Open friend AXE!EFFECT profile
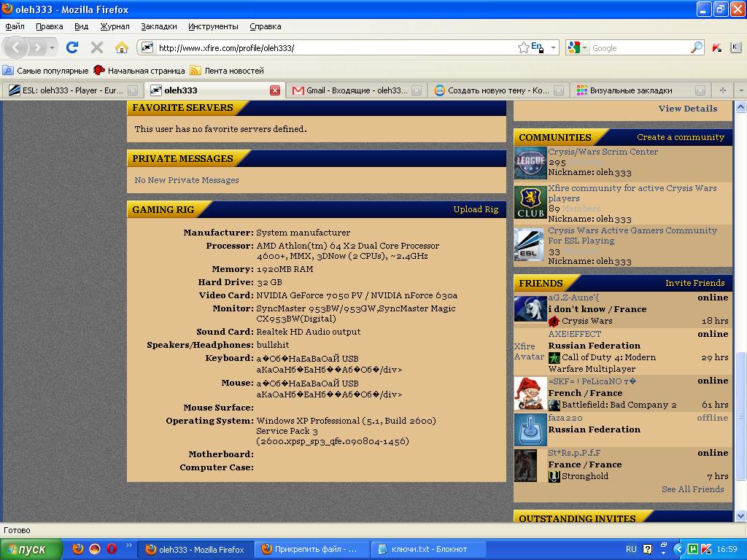The height and width of the screenshot is (560, 747). (x=575, y=334)
